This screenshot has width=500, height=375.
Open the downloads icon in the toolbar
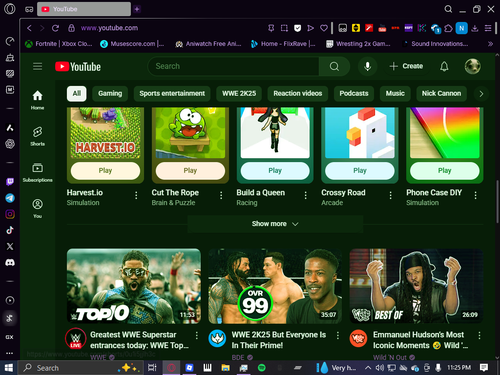coord(475,28)
